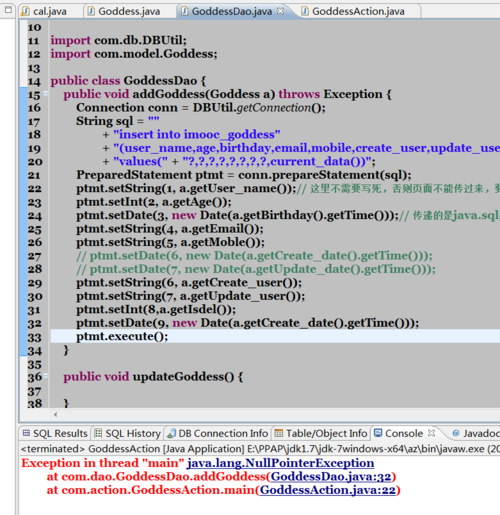
Task: Click "ptmt.setInt(2, a.getAge());" line
Action: click(154, 202)
